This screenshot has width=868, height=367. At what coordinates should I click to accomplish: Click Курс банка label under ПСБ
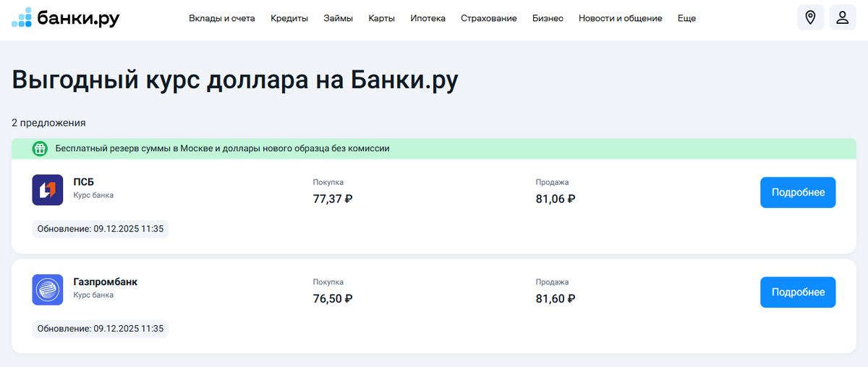coord(93,195)
